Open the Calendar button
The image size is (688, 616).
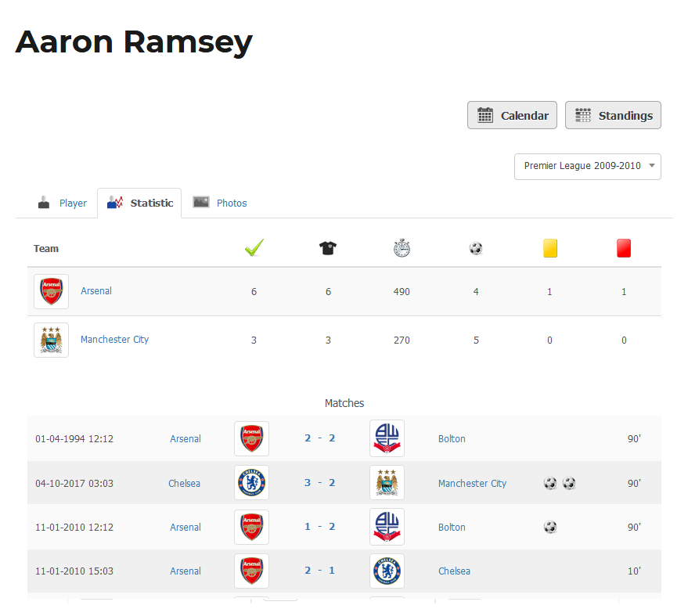coord(512,115)
